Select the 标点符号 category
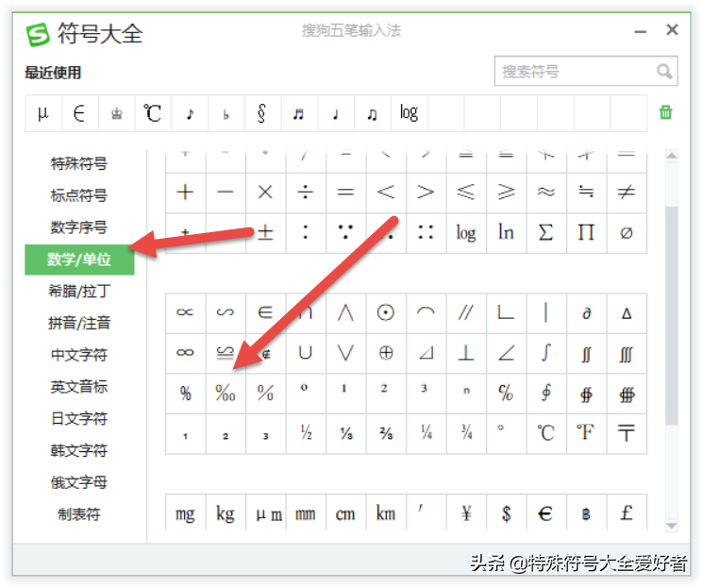 click(x=79, y=195)
